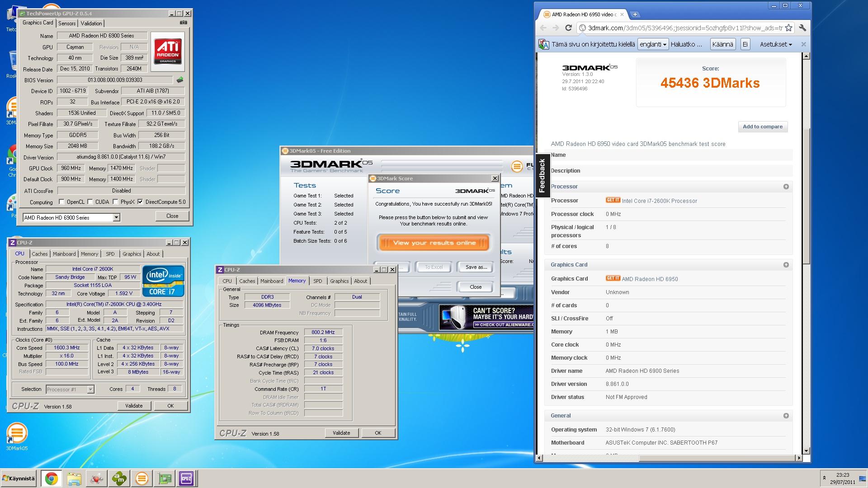Open the green 'am' taskbar app
This screenshot has width=868, height=488.
click(x=119, y=479)
